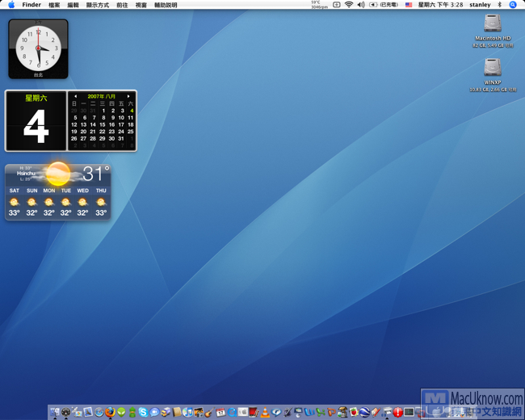Click the 31° temperature in weather widget
The width and height of the screenshot is (525, 420).
coord(96,174)
